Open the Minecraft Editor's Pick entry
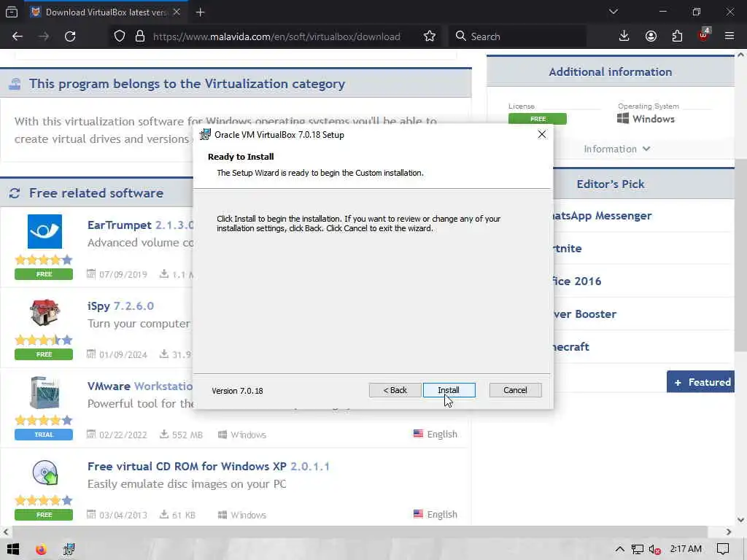The image size is (747, 560). click(571, 346)
